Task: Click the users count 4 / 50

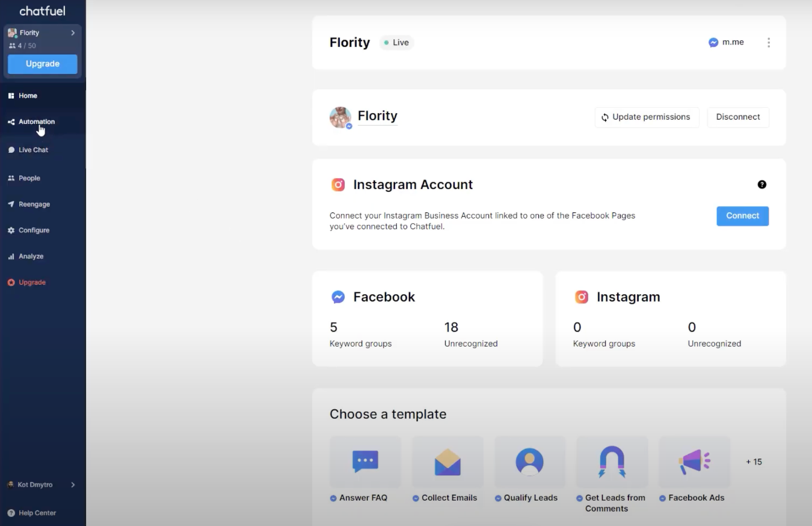Action: 22,46
